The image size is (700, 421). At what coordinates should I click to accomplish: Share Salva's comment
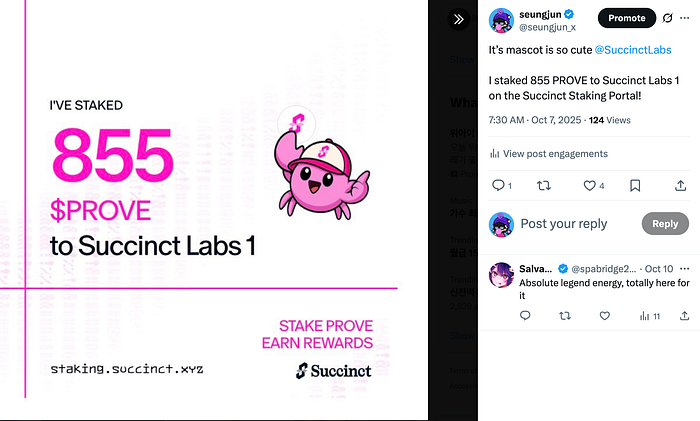click(x=685, y=316)
